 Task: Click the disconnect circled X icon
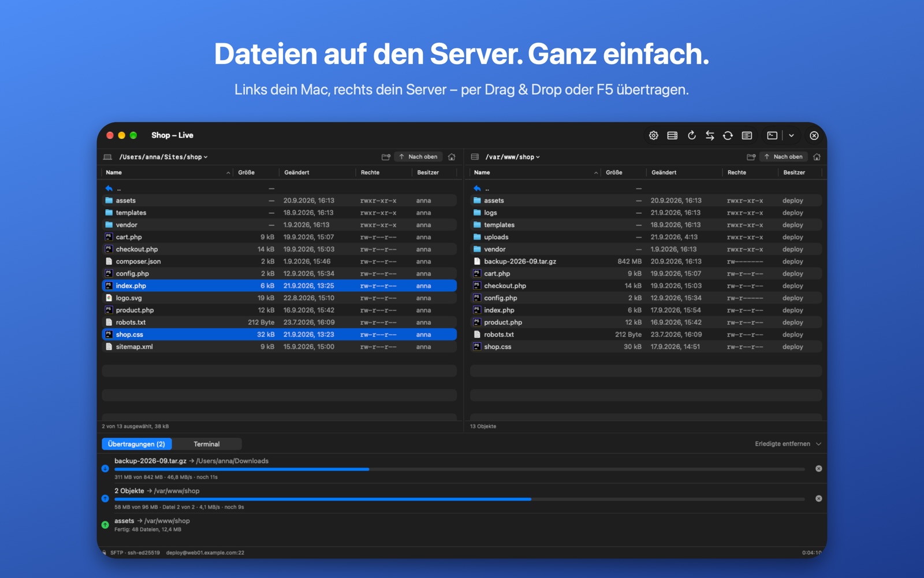click(814, 135)
